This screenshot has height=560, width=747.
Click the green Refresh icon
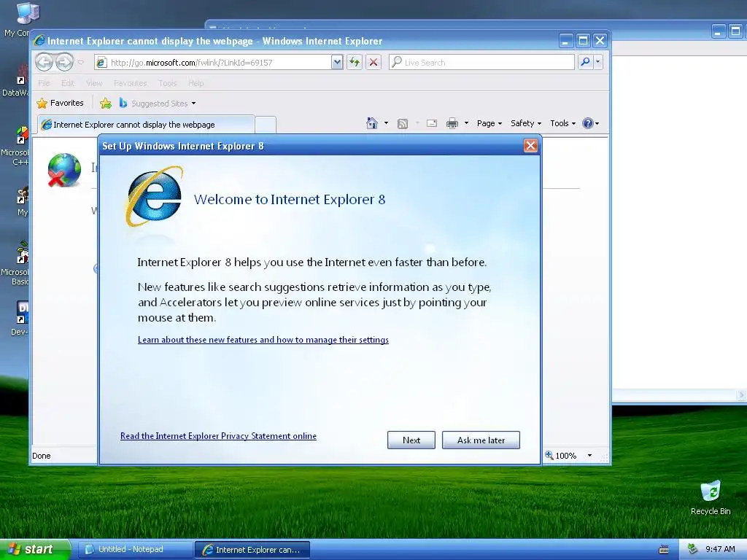(x=355, y=63)
